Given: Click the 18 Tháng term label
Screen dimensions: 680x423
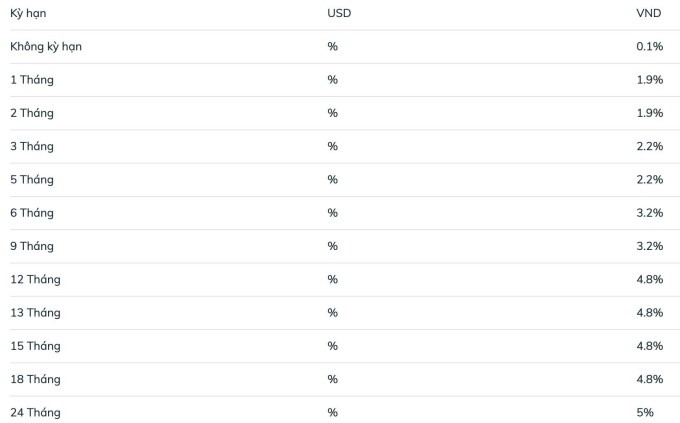Looking at the screenshot, I should tap(36, 379).
